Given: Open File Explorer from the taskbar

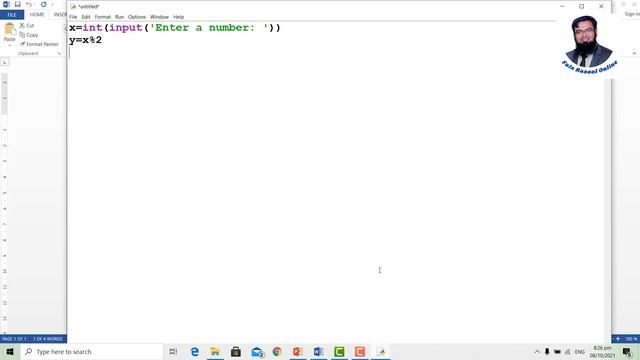Looking at the screenshot, I should 215,352.
